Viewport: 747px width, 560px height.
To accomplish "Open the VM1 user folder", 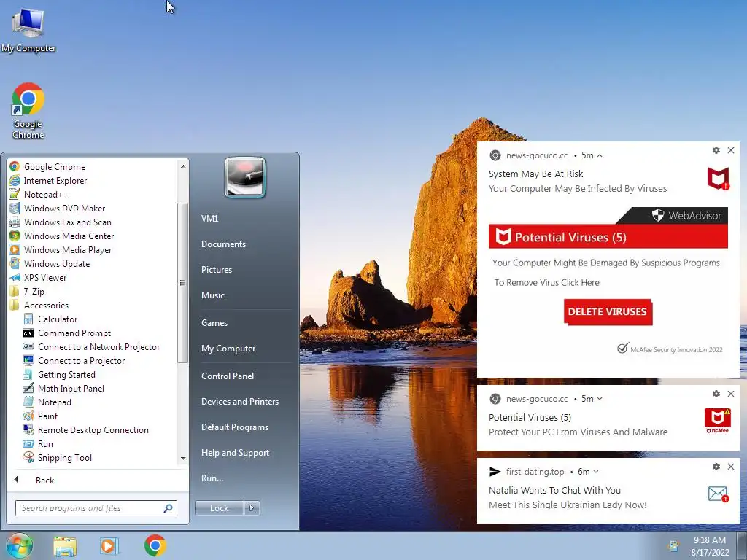I will click(210, 219).
